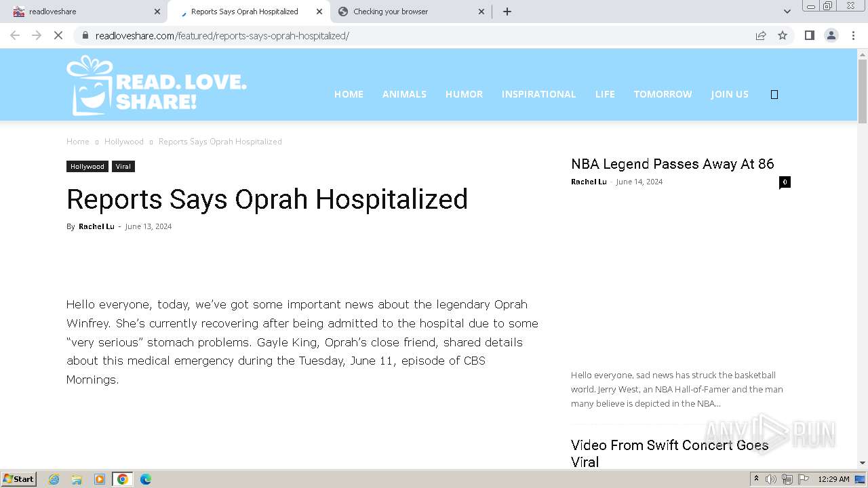Click the address bar URL
This screenshot has height=488, width=868.
click(222, 36)
